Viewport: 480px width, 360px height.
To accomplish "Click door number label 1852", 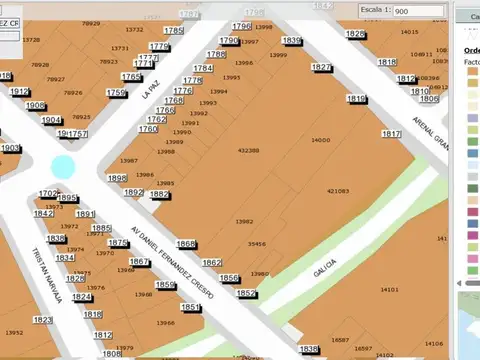I will pos(246,293).
